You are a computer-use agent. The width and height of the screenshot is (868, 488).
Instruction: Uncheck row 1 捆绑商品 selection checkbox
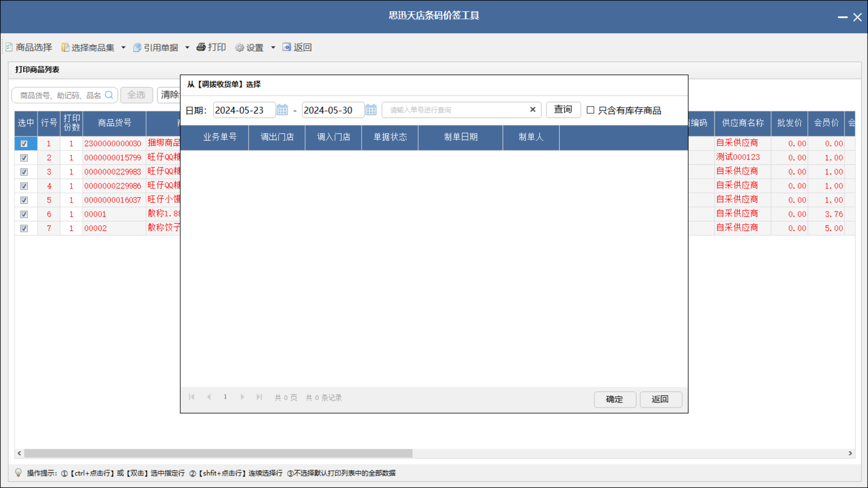pyautogui.click(x=24, y=143)
